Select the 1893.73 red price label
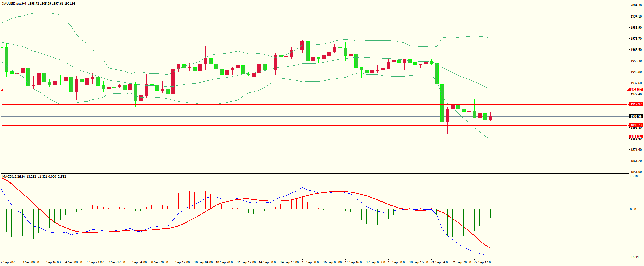This screenshot has width=644, height=266. [x=636, y=125]
